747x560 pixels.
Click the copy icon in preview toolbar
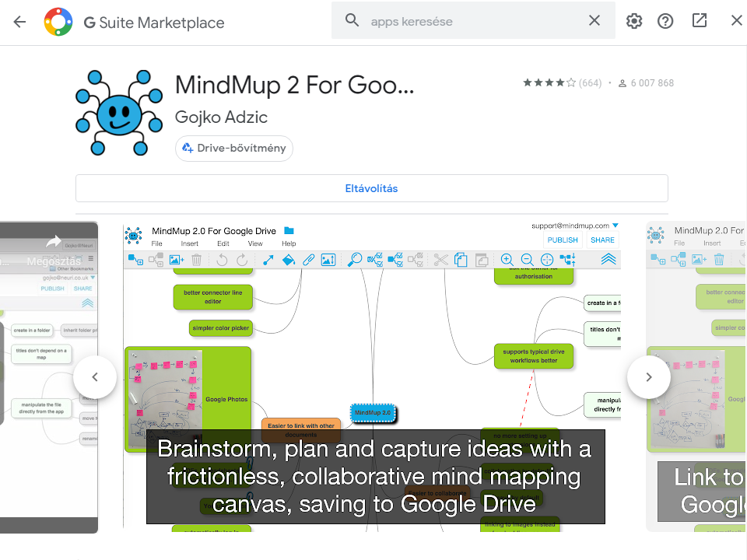point(461,260)
